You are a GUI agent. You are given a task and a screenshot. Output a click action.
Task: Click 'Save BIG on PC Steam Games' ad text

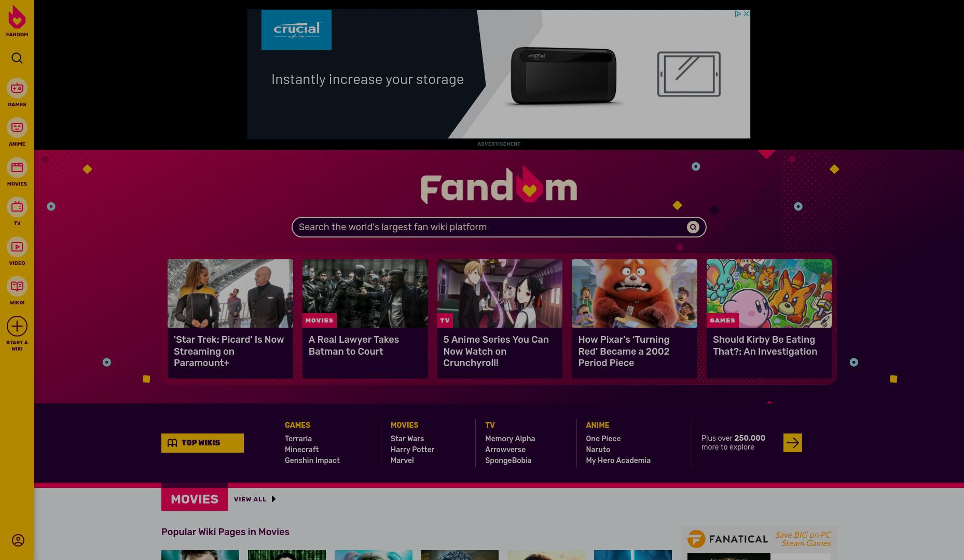(803, 539)
